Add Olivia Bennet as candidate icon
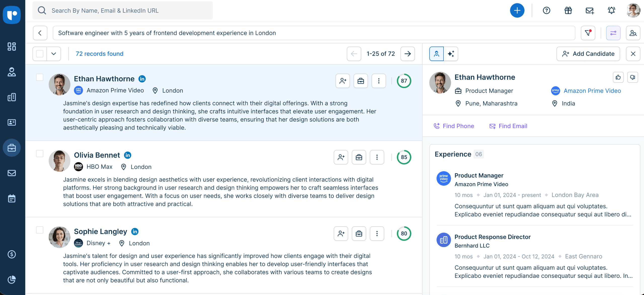644x295 pixels. [341, 157]
